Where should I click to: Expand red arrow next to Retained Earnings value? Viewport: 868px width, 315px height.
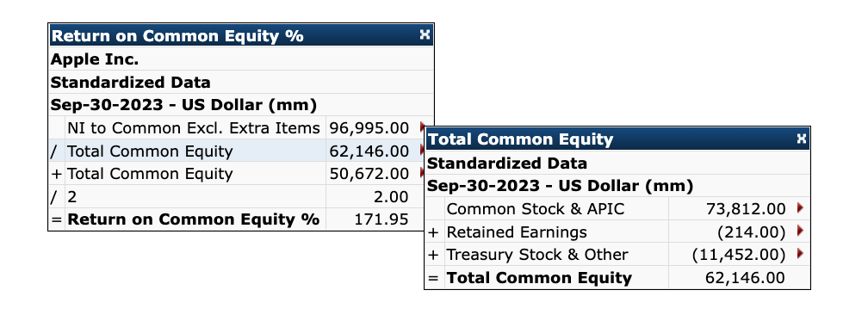799,232
